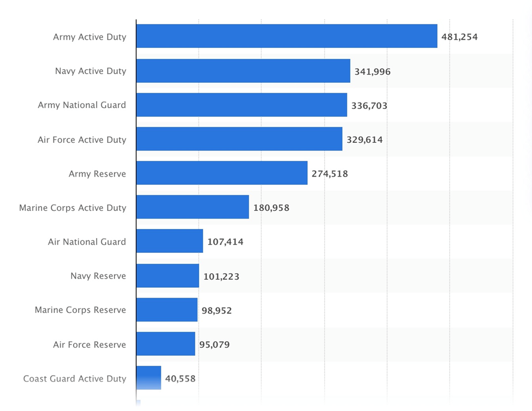Click the Army National Guard bar
This screenshot has height=411, width=532.
(x=241, y=105)
